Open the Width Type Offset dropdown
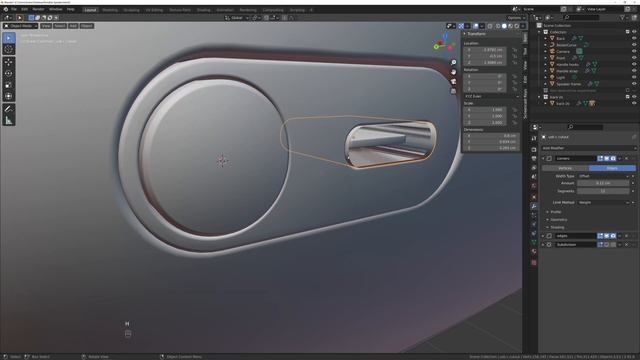The height and width of the screenshot is (360, 640). [x=604, y=176]
